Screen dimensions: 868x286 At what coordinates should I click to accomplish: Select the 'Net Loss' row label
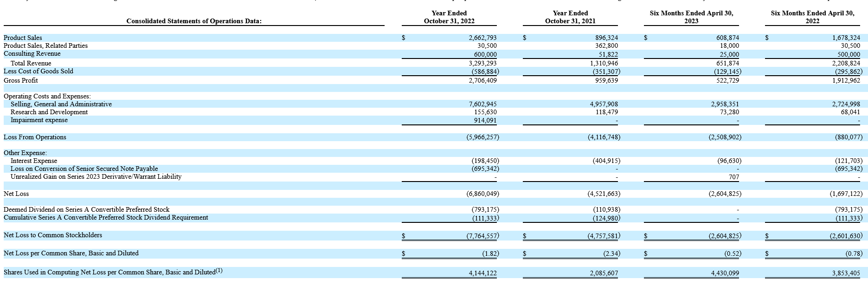pos(16,194)
